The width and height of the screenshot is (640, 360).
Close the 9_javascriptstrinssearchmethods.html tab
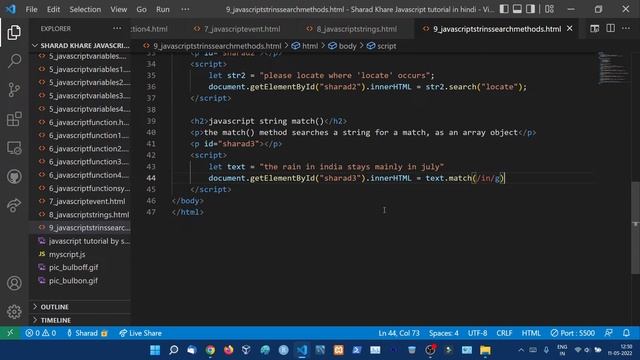pyautogui.click(x=570, y=29)
